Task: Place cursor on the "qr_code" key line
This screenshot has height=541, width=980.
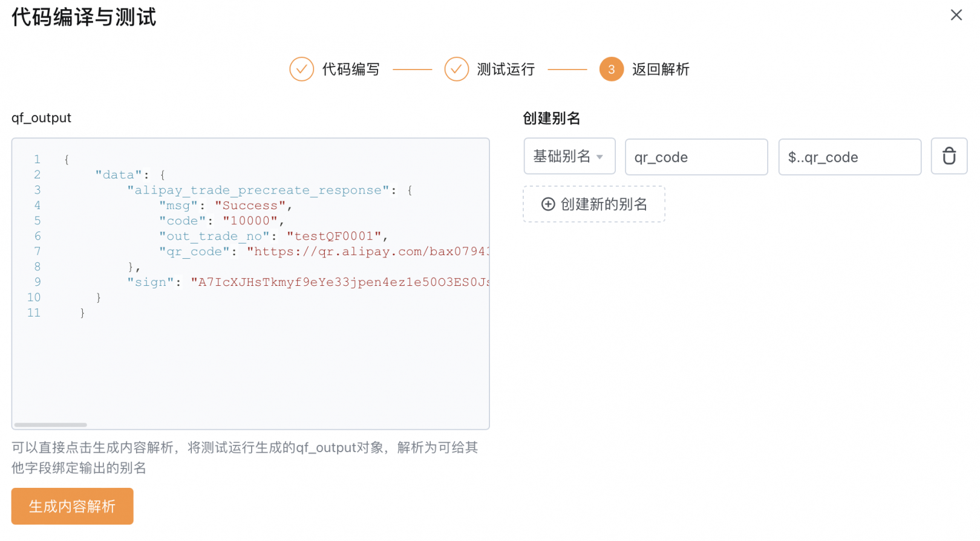Action: (x=194, y=251)
